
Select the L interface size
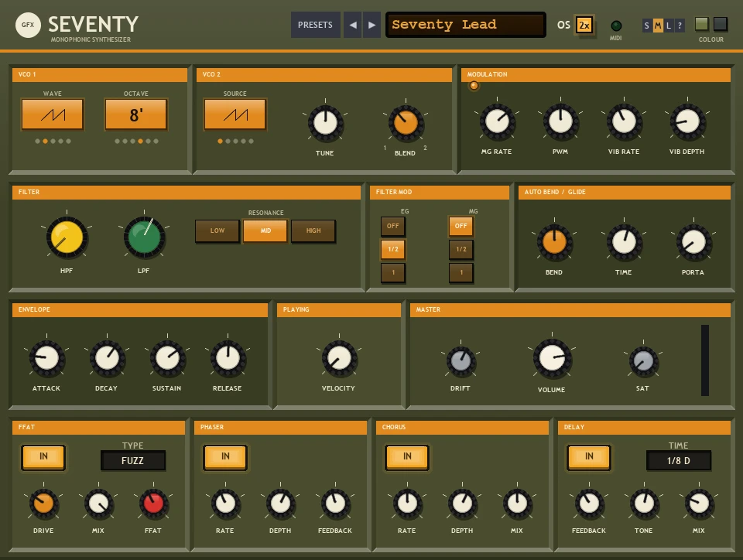tap(669, 26)
